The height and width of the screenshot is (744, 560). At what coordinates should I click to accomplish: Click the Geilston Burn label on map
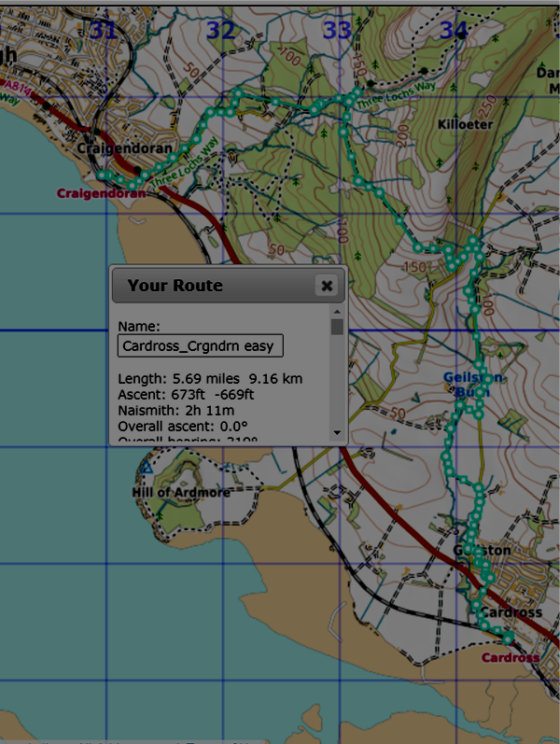tap(475, 385)
